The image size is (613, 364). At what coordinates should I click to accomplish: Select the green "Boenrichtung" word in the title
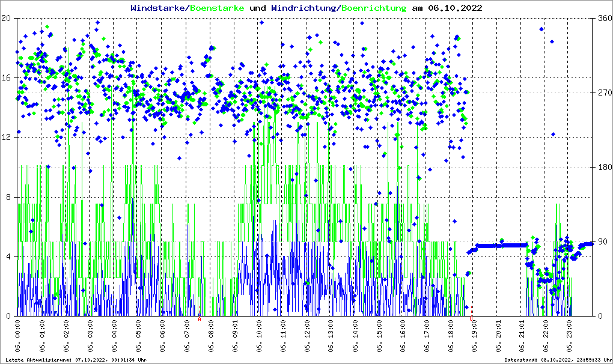click(x=374, y=8)
